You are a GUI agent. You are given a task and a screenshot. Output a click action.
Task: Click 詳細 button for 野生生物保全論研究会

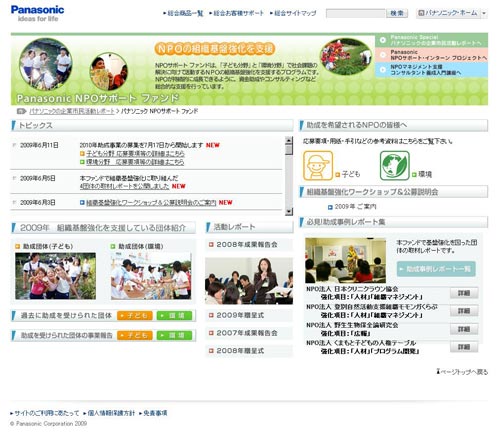(x=464, y=329)
